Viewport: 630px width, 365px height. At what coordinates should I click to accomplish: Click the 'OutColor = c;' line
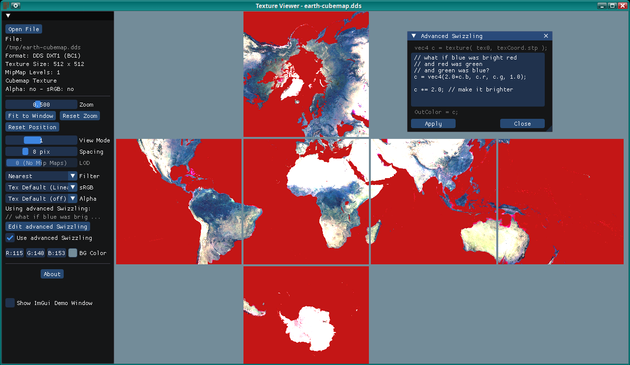pyautogui.click(x=436, y=112)
